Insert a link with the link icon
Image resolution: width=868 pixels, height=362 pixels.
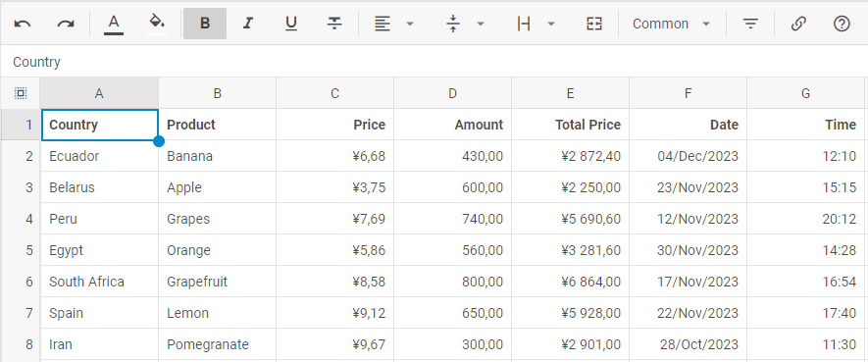click(797, 24)
